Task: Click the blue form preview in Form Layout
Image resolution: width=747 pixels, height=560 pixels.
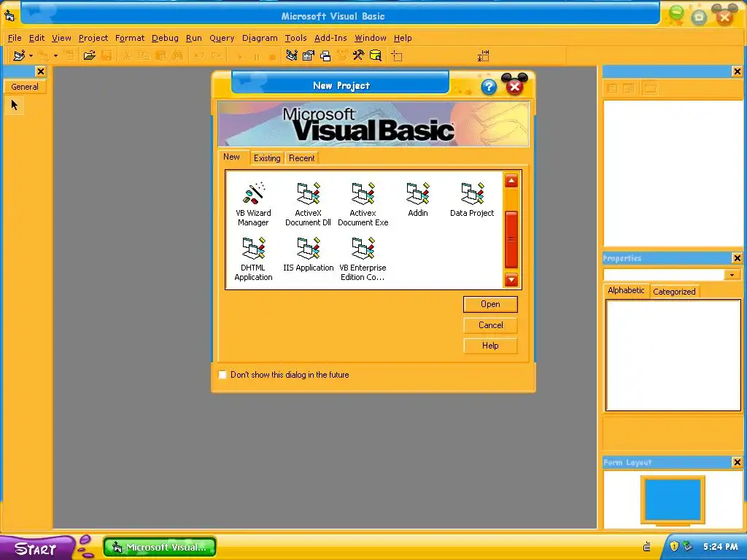Action: [672, 500]
